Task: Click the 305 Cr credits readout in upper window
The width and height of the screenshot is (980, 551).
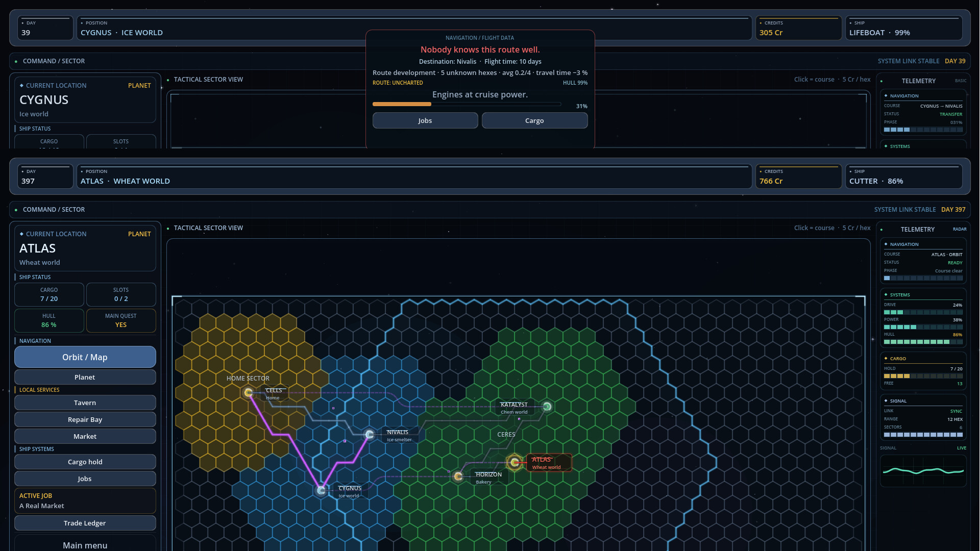Action: (x=798, y=28)
